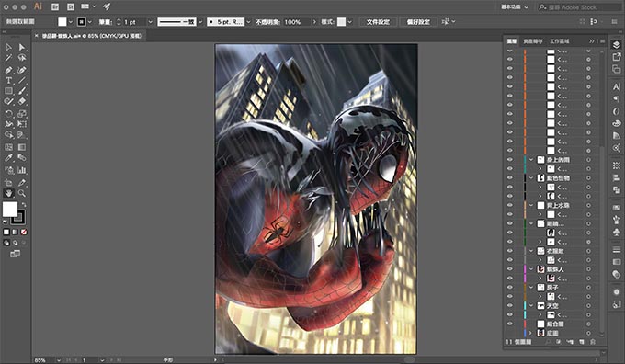Screen dimensions: 625x364
Task: Set paint mode to None button
Action: (x=24, y=232)
